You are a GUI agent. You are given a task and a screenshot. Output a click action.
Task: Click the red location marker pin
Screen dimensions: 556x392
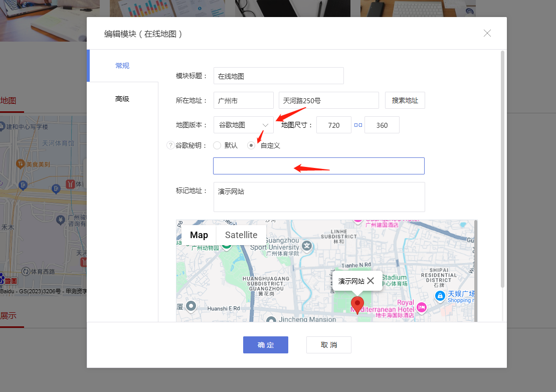(357, 305)
